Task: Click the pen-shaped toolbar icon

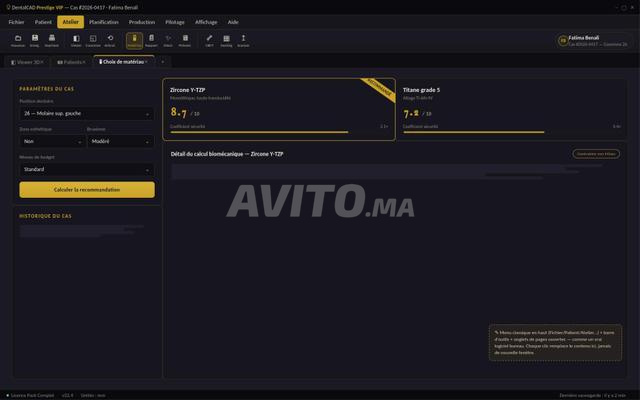Action: (209, 40)
